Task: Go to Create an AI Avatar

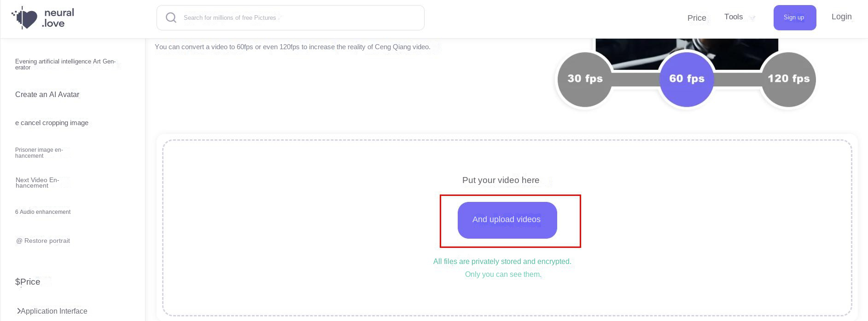Action: tap(47, 94)
